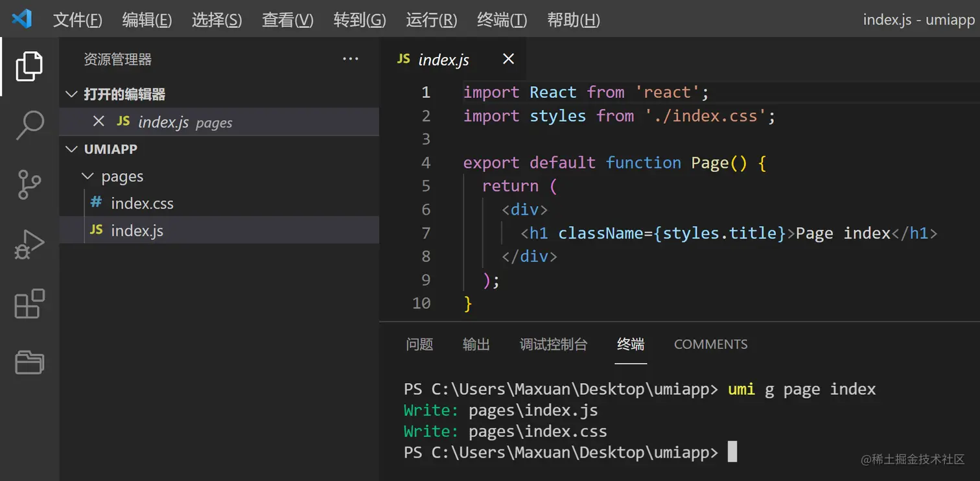Viewport: 980px width, 481px height.
Task: Click the CSS hash icon of index.css
Action: click(96, 202)
